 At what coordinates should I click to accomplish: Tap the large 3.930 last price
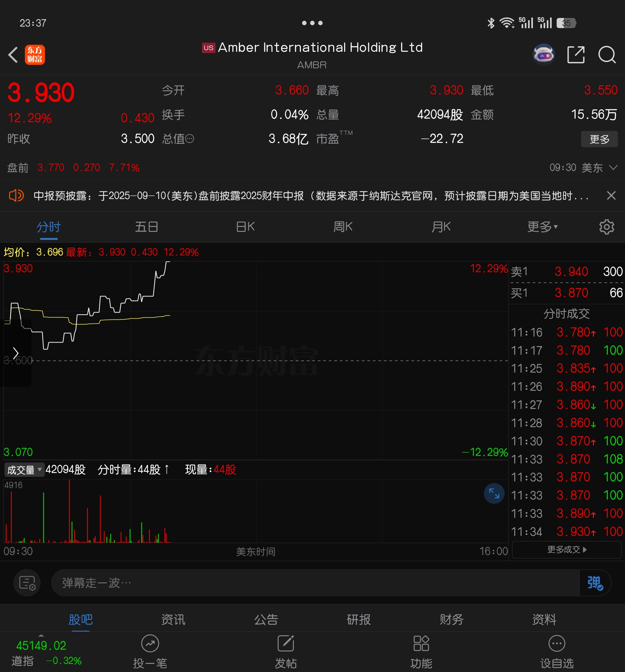(x=41, y=93)
